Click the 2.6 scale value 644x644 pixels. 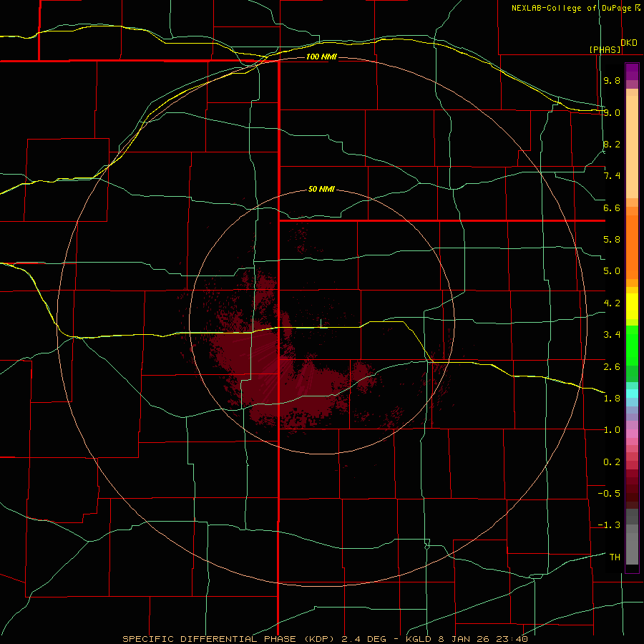(612, 367)
